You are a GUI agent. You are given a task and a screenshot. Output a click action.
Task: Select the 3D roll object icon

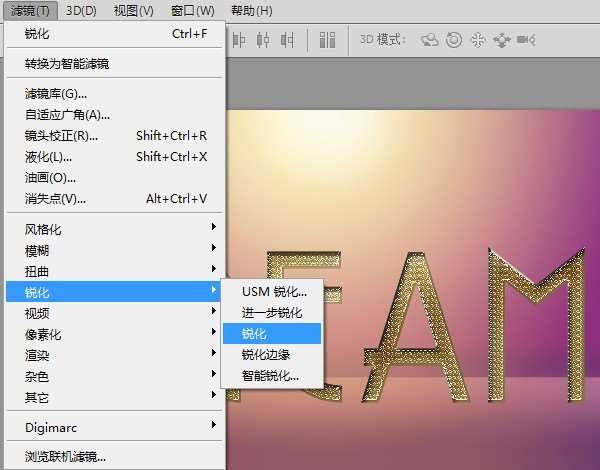pos(454,40)
